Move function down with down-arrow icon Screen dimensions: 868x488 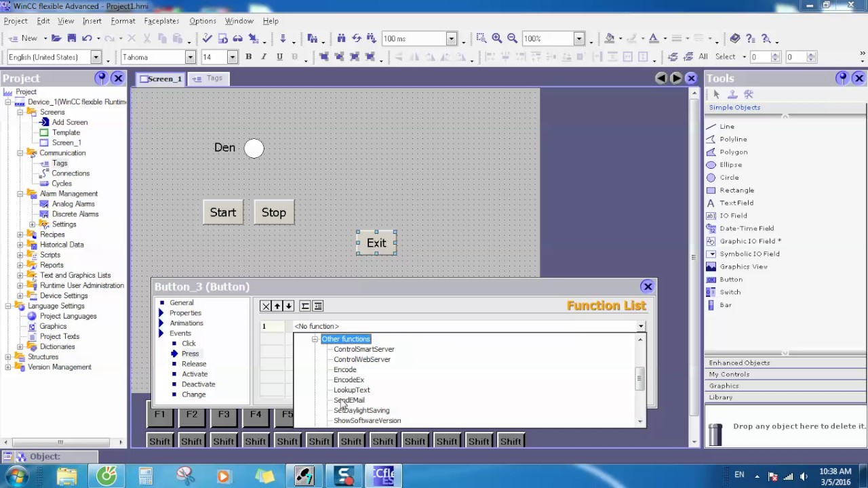[x=289, y=306]
